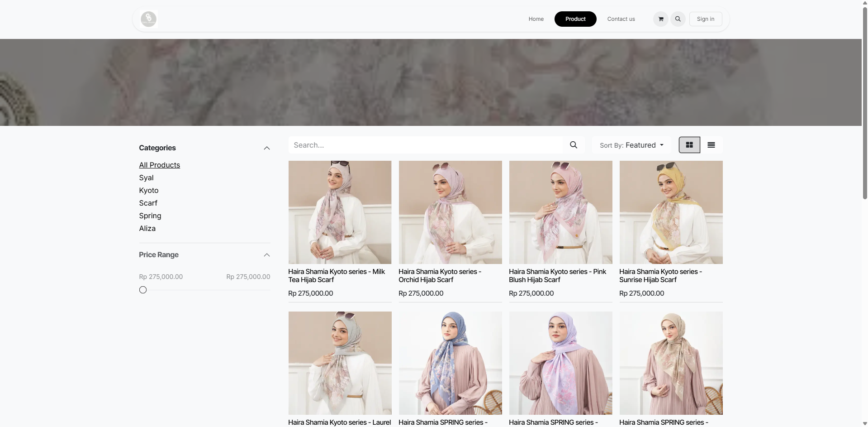Open the shopping cart icon
This screenshot has height=427, width=868.
tap(661, 19)
